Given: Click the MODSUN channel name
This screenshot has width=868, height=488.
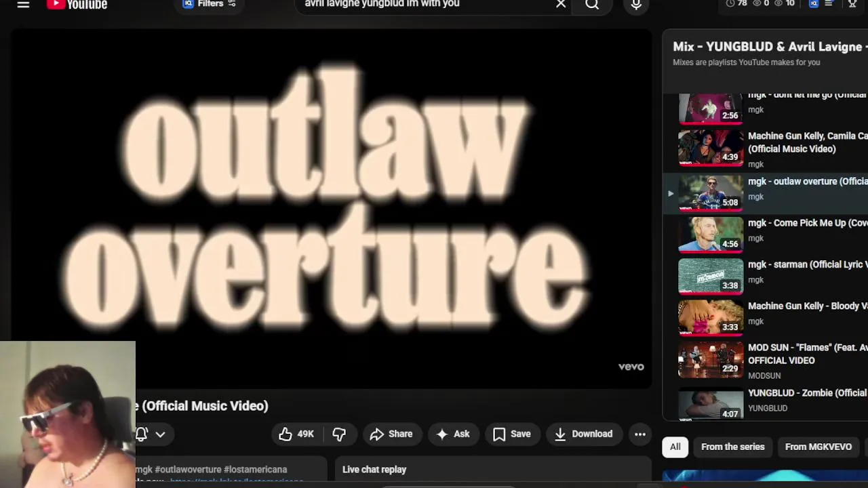Looking at the screenshot, I should point(764,375).
